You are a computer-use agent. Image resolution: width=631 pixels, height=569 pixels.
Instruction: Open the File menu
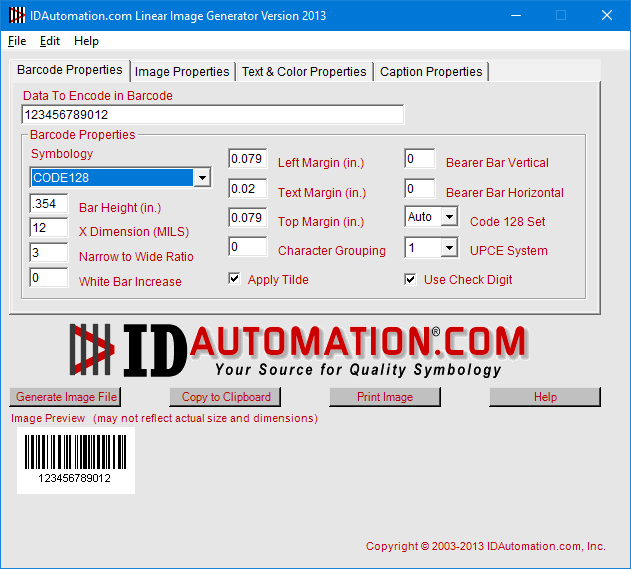tap(17, 41)
